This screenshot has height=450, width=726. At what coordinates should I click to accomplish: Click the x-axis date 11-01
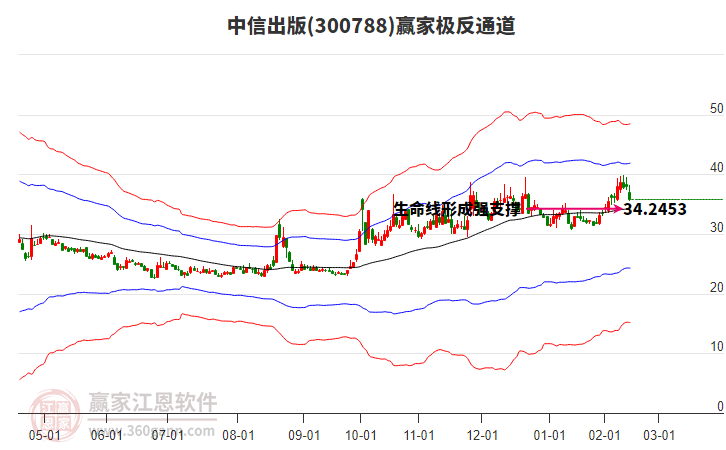pos(419,436)
